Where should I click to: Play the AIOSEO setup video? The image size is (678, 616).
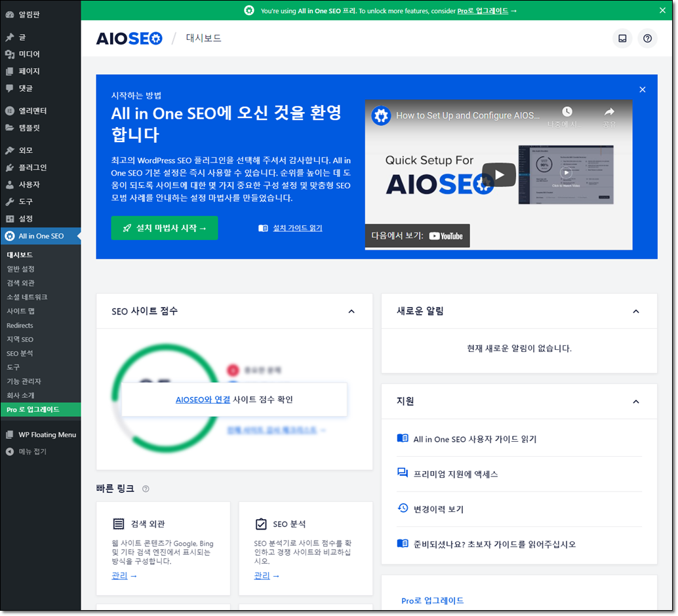coord(499,174)
